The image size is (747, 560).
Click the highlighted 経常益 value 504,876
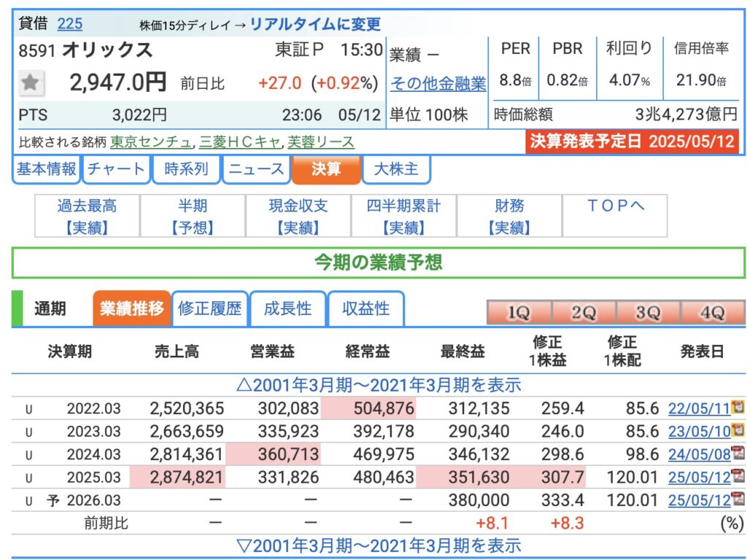pos(384,408)
